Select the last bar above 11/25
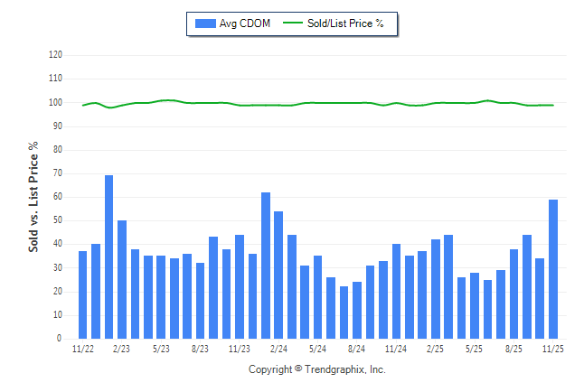584x392 pixels. (x=553, y=269)
